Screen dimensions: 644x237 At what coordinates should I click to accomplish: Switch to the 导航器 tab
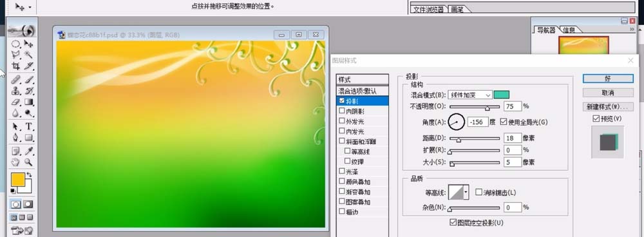pyautogui.click(x=546, y=30)
